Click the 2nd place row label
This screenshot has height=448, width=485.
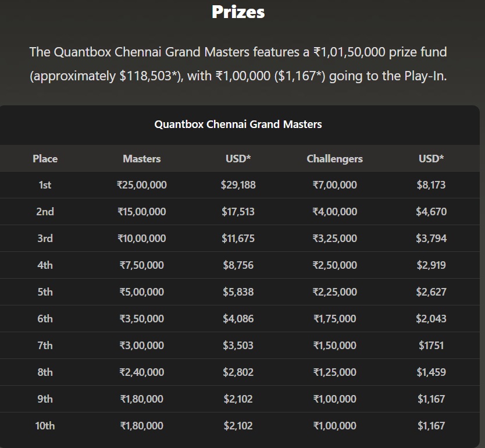click(45, 212)
